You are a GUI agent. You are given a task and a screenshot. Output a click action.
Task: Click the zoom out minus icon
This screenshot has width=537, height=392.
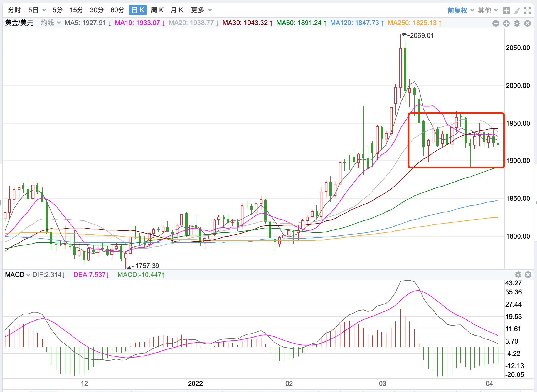(496, 23)
